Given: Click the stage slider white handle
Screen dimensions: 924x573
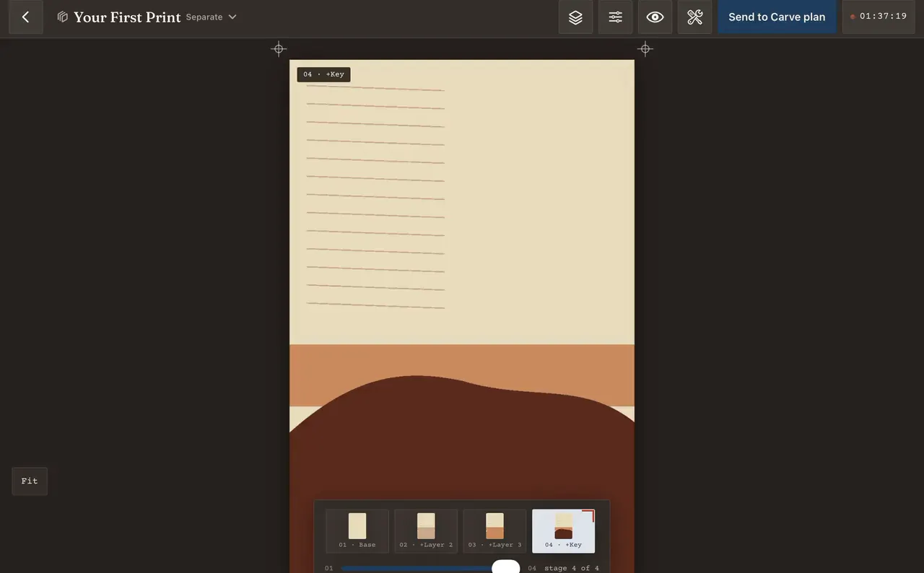Looking at the screenshot, I should 506,567.
